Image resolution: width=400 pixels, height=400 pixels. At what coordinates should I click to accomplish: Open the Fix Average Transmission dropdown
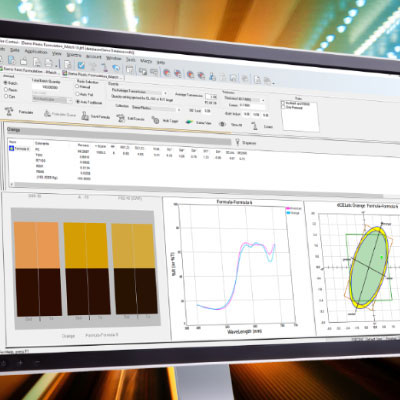click(139, 91)
